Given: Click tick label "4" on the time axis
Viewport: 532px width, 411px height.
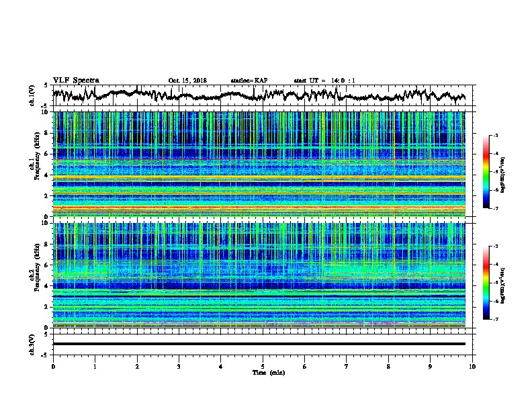Looking at the screenshot, I should coord(221,367).
